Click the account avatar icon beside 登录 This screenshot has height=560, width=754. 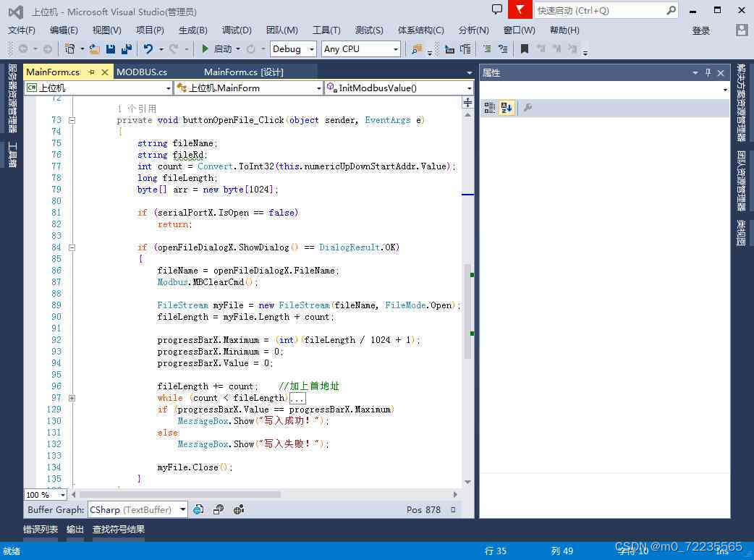tap(742, 30)
